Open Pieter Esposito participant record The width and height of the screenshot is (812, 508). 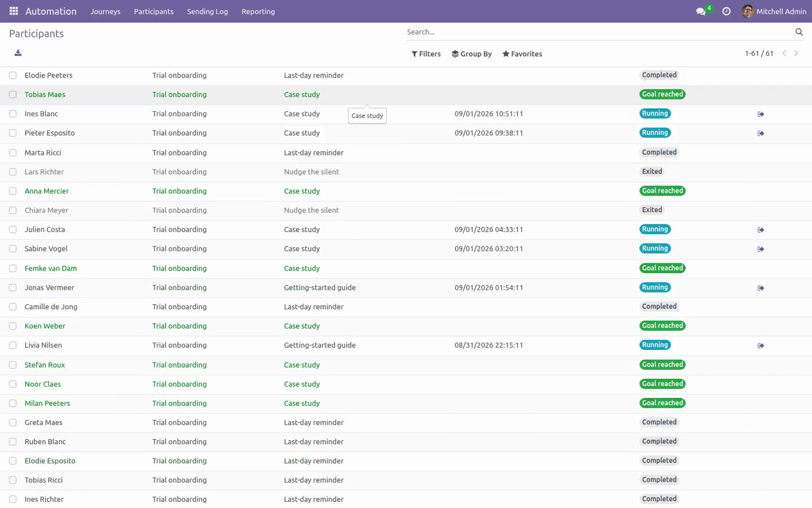tap(50, 133)
